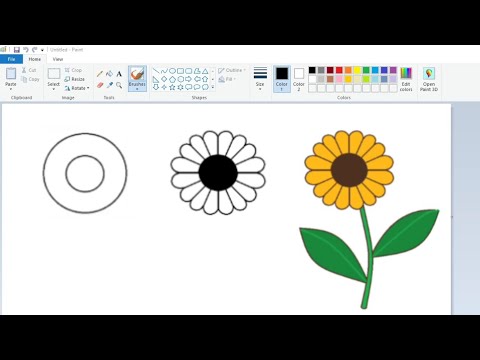Viewport: 480px width, 360px height.
Task: Pick the orange color swatch
Action: pos(348,70)
